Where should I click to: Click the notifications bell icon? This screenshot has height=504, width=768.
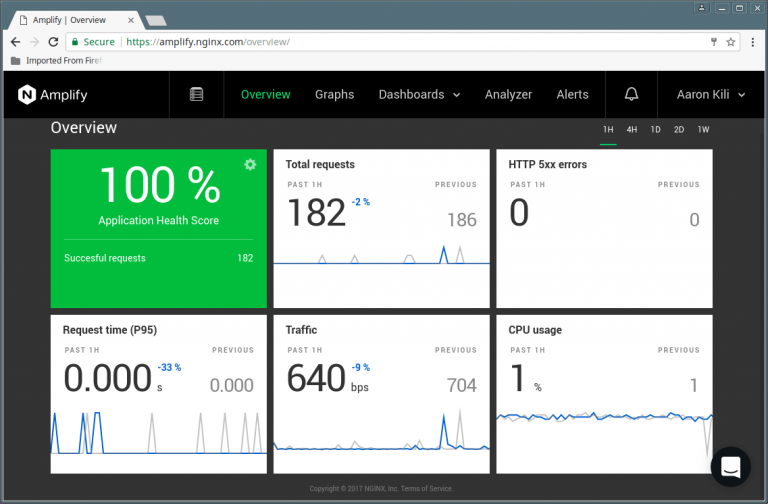[x=631, y=94]
